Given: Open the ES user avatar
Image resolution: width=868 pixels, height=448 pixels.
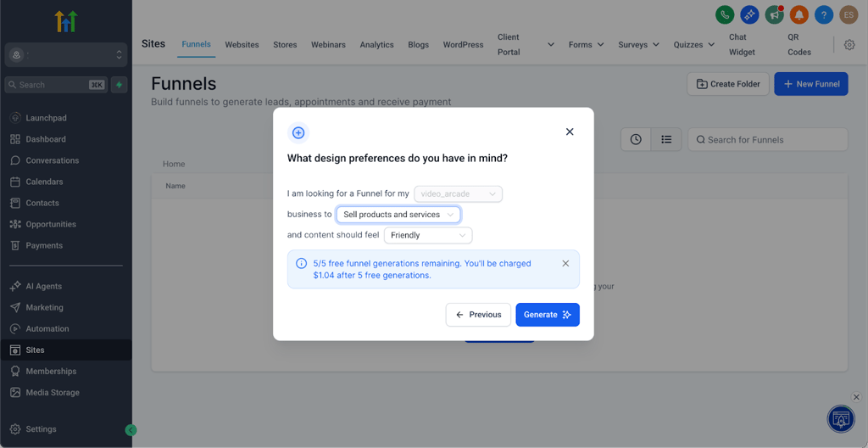Looking at the screenshot, I should 849,14.
